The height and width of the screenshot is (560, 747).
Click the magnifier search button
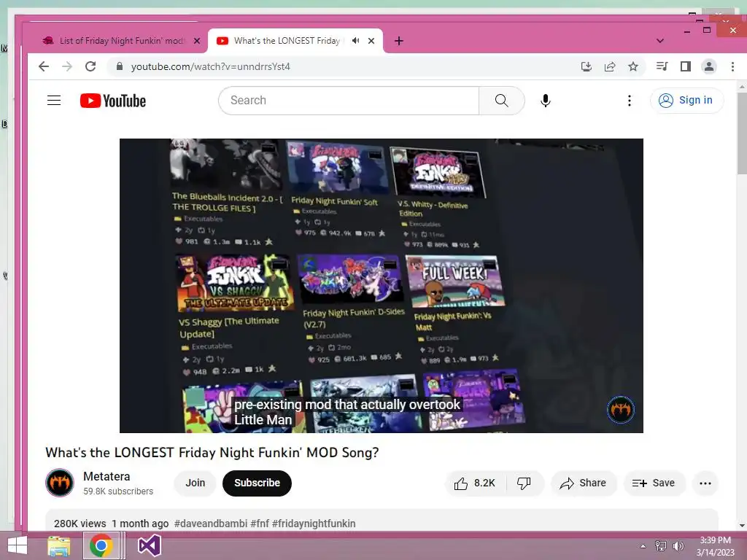[x=501, y=101]
